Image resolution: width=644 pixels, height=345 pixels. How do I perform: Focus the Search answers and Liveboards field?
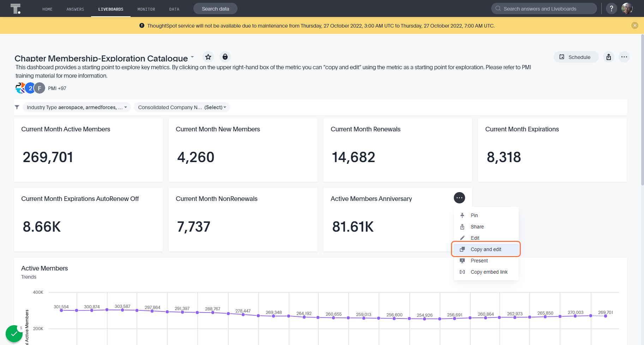tap(544, 8)
